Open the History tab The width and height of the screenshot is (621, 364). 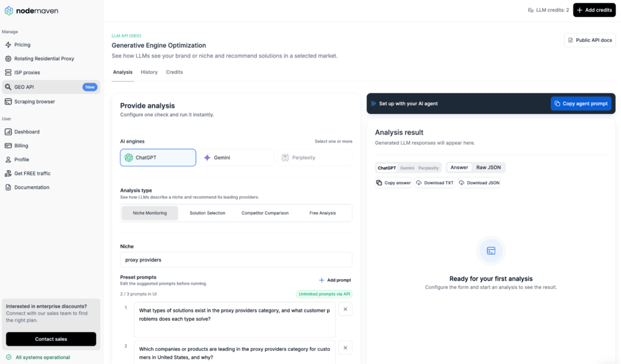149,72
